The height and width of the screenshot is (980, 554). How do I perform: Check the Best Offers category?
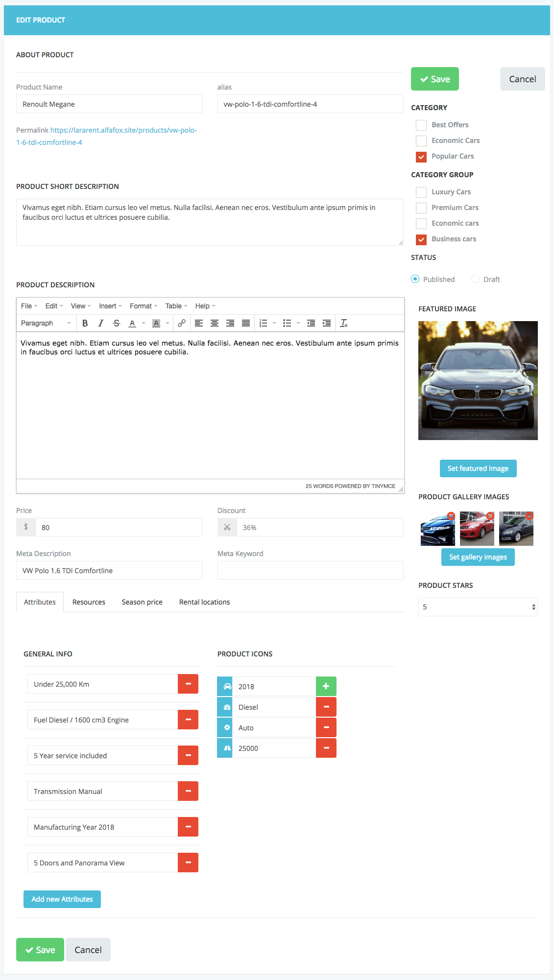point(421,125)
